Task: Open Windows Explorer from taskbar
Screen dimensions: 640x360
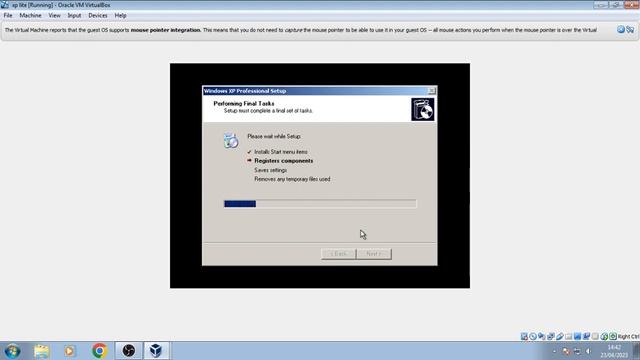Action: 42,351
